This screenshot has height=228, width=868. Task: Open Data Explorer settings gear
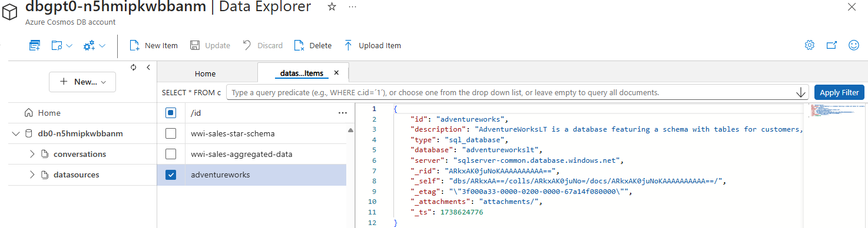pyautogui.click(x=810, y=45)
